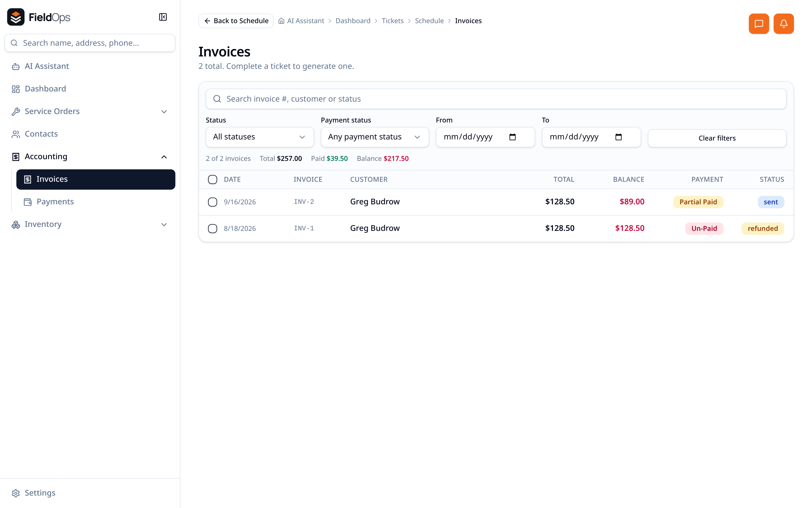Click the Contacts people icon

point(16,134)
